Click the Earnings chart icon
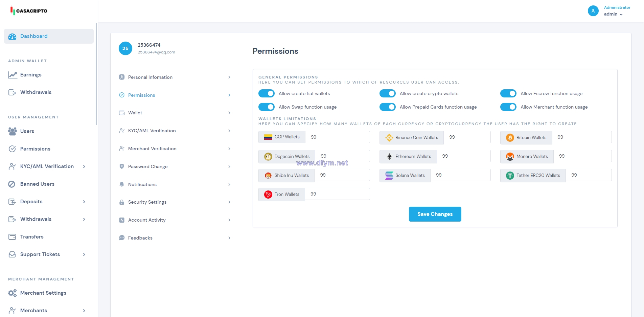The image size is (644, 317). 13,75
